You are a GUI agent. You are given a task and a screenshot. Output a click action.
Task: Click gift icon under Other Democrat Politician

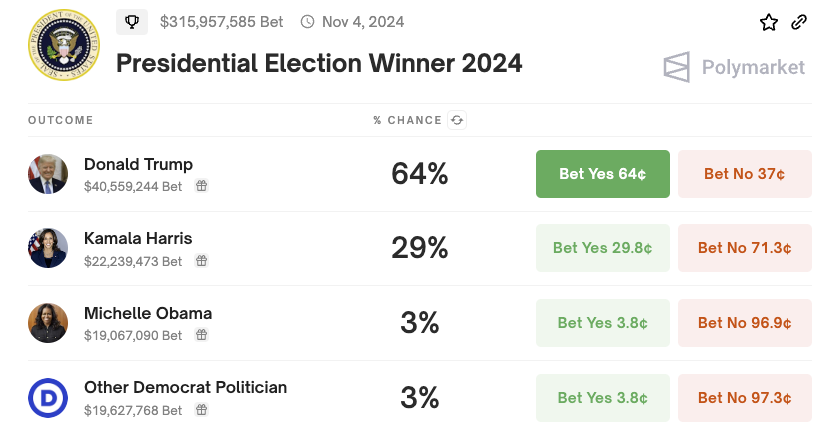[201, 410]
